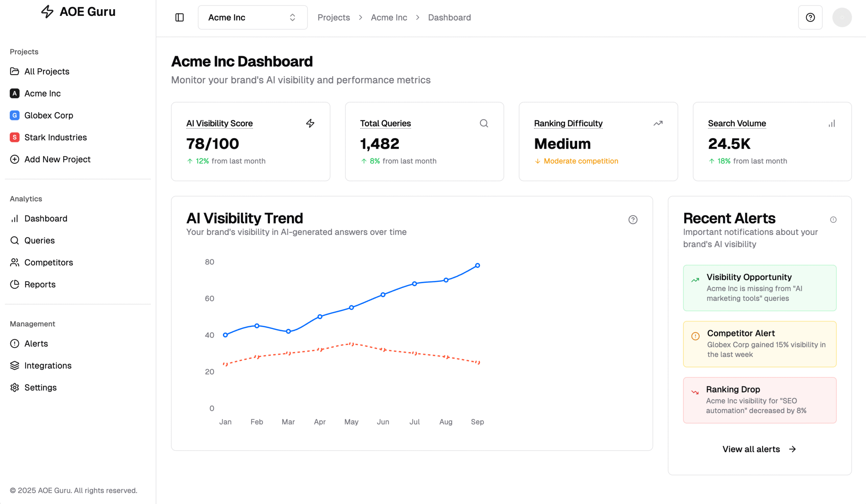Click Add New Project

click(x=57, y=159)
